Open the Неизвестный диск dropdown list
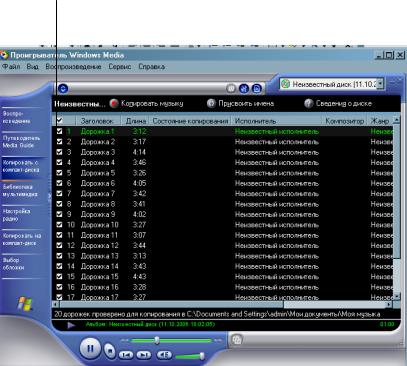The height and width of the screenshot is (366, 407). pyautogui.click(x=380, y=84)
